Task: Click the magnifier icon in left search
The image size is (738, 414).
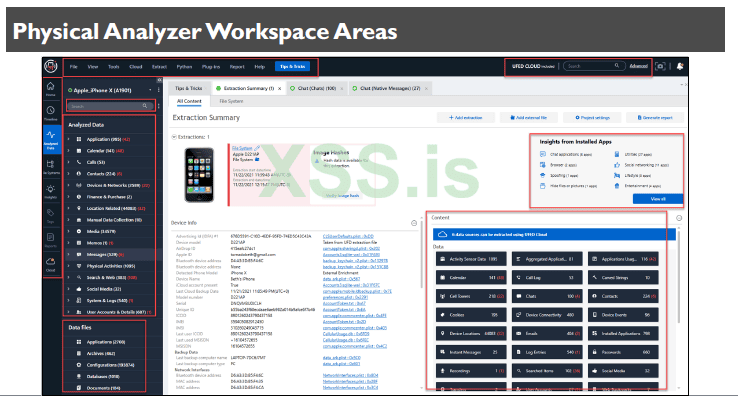Action: (x=145, y=106)
